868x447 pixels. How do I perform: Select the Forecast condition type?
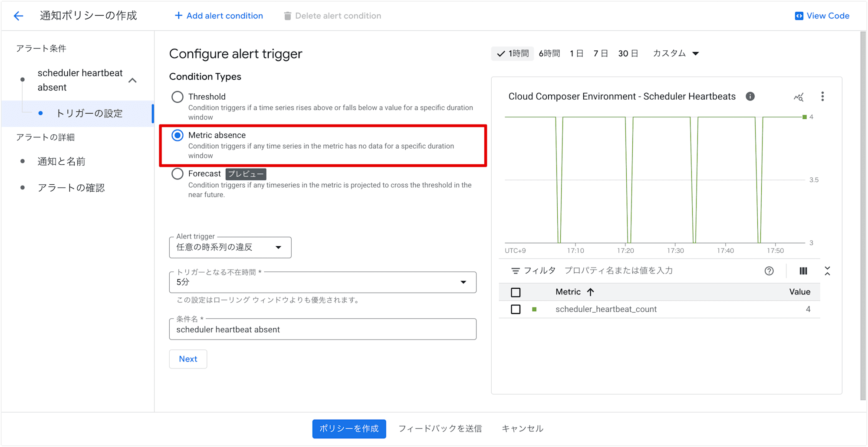tap(178, 174)
